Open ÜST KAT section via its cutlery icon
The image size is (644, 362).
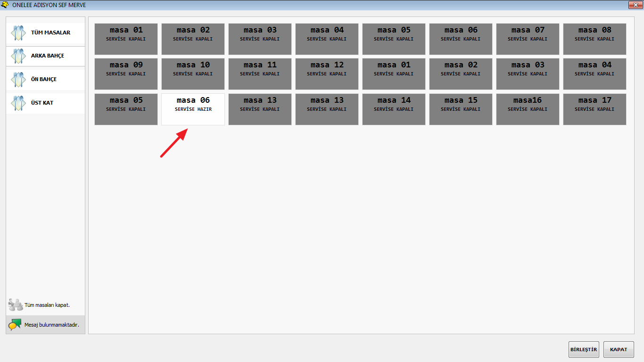(x=18, y=103)
